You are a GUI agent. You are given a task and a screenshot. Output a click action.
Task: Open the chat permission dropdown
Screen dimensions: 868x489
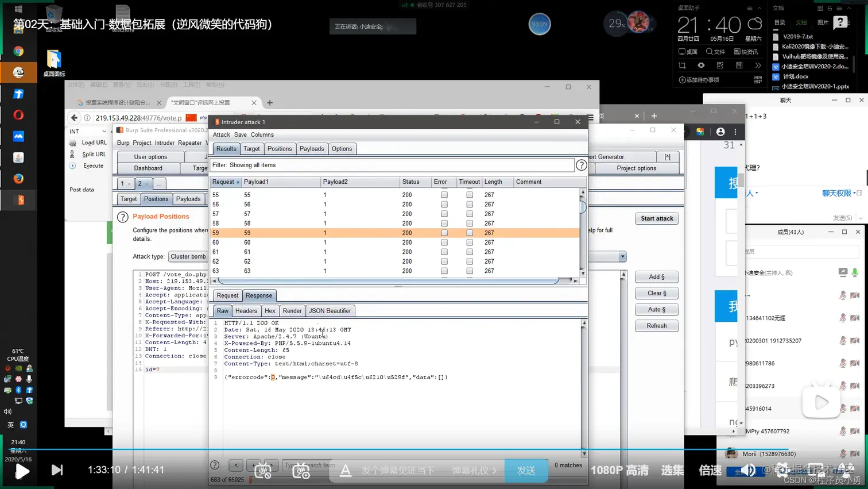(839, 193)
